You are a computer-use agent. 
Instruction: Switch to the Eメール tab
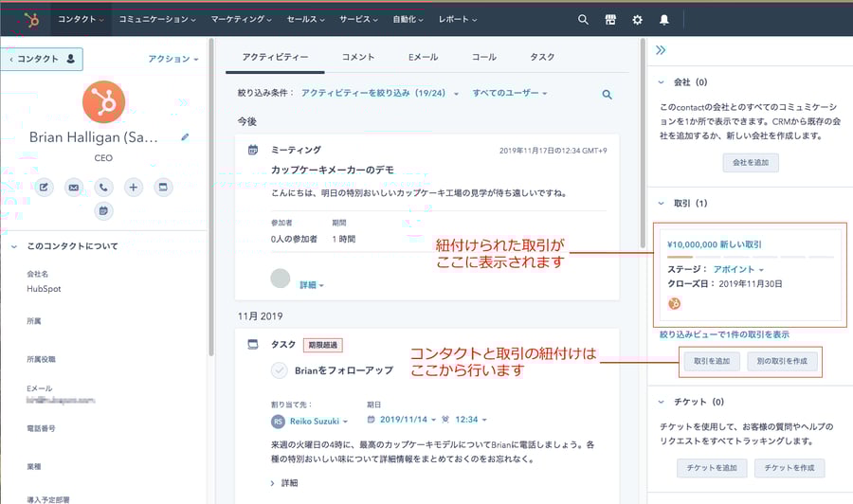pyautogui.click(x=424, y=57)
